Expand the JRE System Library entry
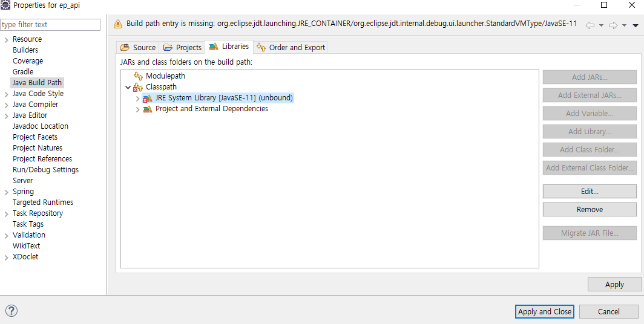The width and height of the screenshot is (644, 324). (x=137, y=99)
